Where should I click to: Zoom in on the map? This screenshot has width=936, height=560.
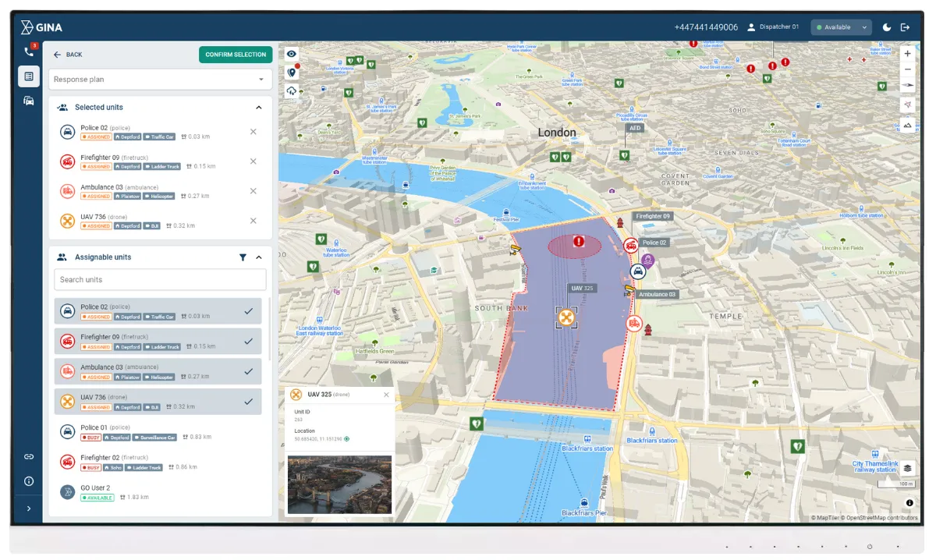907,54
